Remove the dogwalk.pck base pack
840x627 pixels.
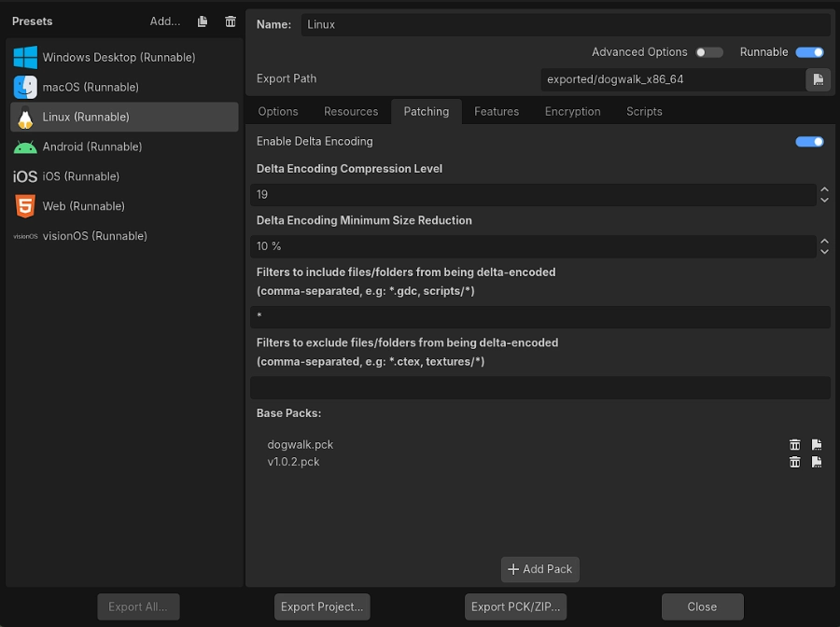tap(795, 445)
